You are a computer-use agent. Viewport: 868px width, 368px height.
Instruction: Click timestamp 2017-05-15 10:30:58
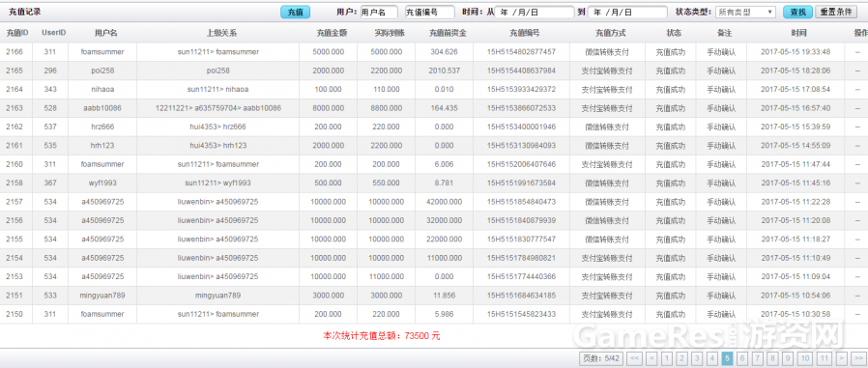click(x=796, y=314)
